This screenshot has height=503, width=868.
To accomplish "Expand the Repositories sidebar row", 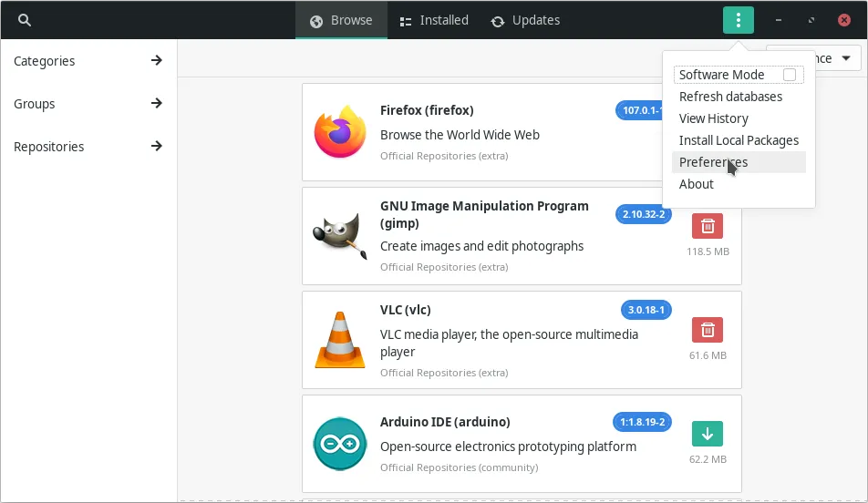I will click(x=88, y=147).
